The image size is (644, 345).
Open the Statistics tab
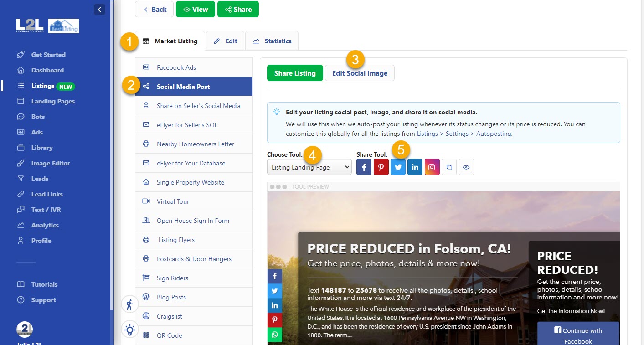pos(272,41)
